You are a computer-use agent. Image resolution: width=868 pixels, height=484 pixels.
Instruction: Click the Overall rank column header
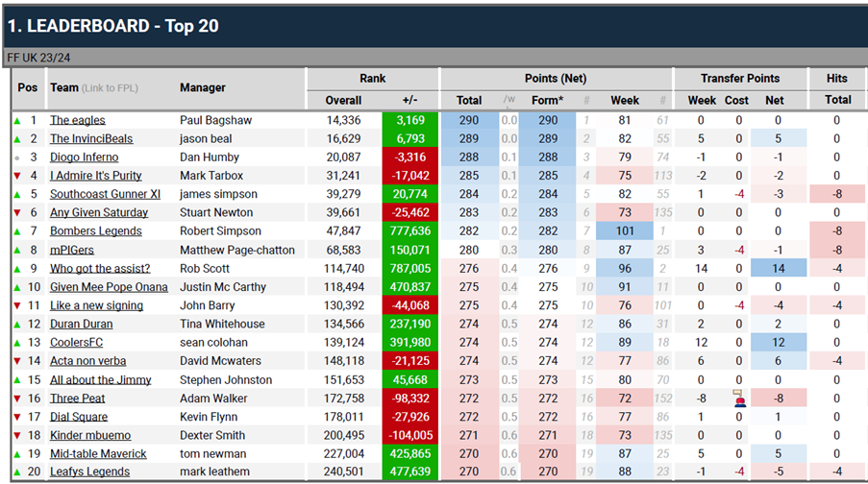tap(343, 100)
